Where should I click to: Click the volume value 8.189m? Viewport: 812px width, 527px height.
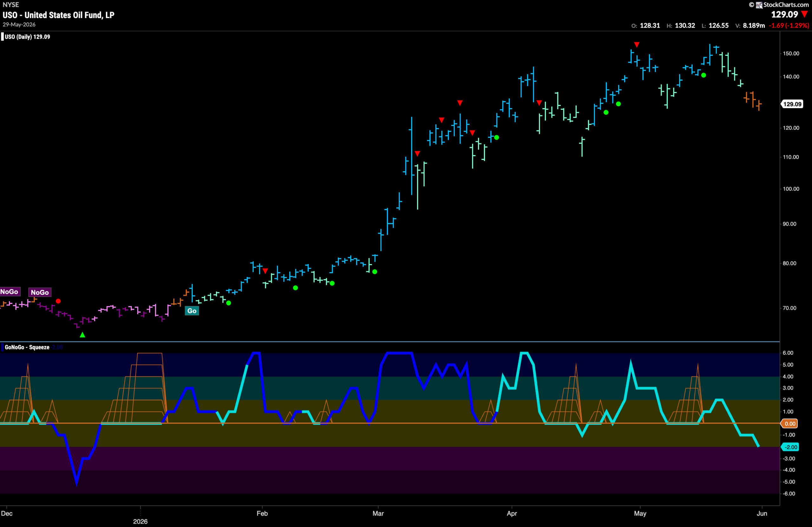[x=754, y=26]
